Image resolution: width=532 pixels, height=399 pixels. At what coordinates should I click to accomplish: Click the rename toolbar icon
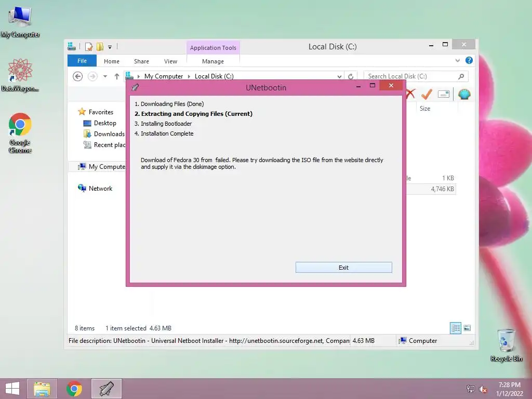(444, 94)
